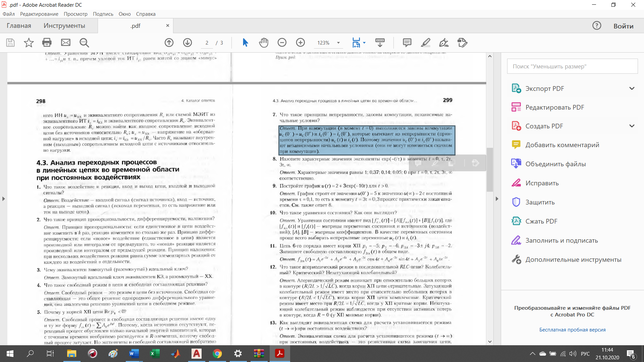The width and height of the screenshot is (644, 362).
Task: Select the highlight text pen tool
Action: (x=426, y=43)
